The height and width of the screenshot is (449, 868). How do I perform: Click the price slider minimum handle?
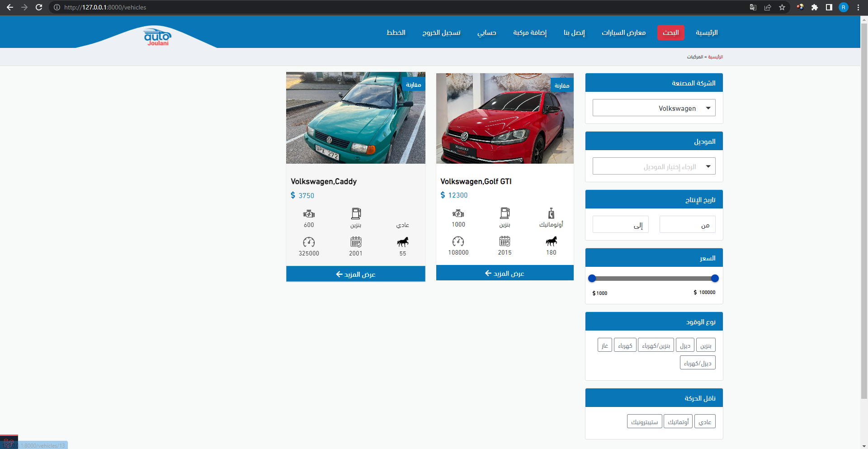pyautogui.click(x=592, y=279)
